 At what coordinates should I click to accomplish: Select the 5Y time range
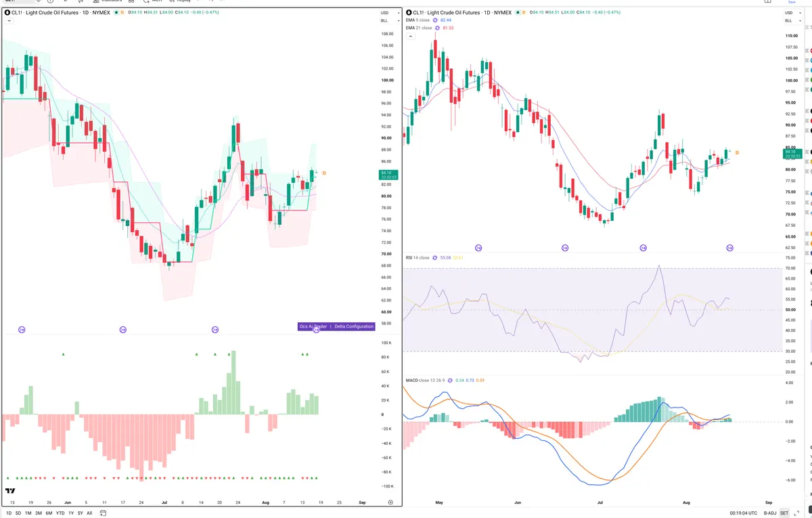pyautogui.click(x=81, y=513)
